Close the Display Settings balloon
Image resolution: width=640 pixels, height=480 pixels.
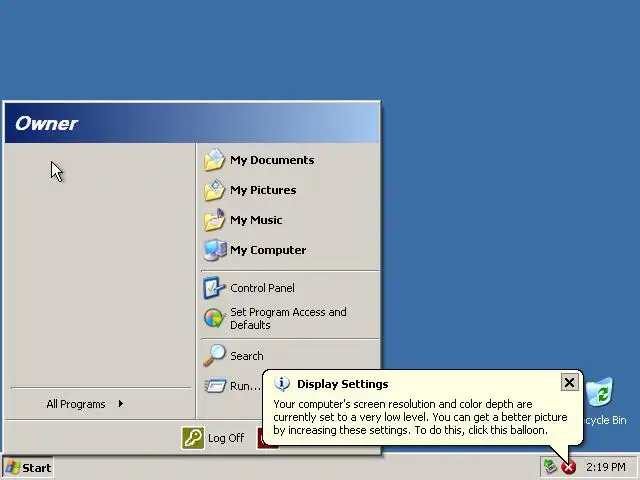[569, 382]
